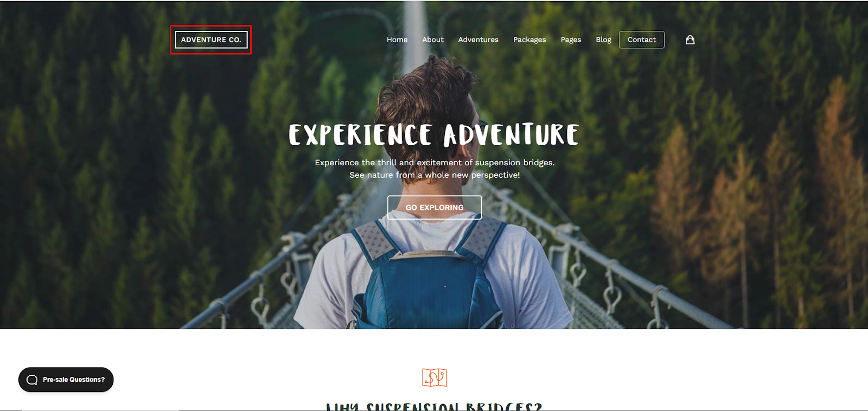Image resolution: width=868 pixels, height=411 pixels.
Task: Expand the Packages menu
Action: pos(529,40)
